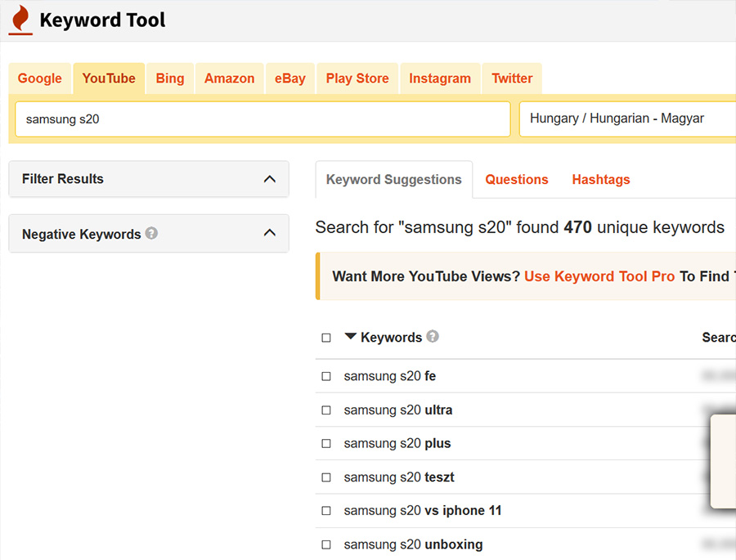Image resolution: width=736 pixels, height=560 pixels.
Task: Collapse the Filter Results panel chevron
Action: [x=269, y=179]
